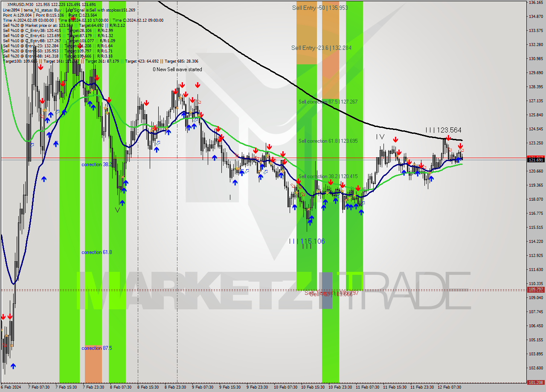The width and height of the screenshot is (546, 392).
Task: Click the '9 Feb 07:30' time axis label
Action: (203, 387)
